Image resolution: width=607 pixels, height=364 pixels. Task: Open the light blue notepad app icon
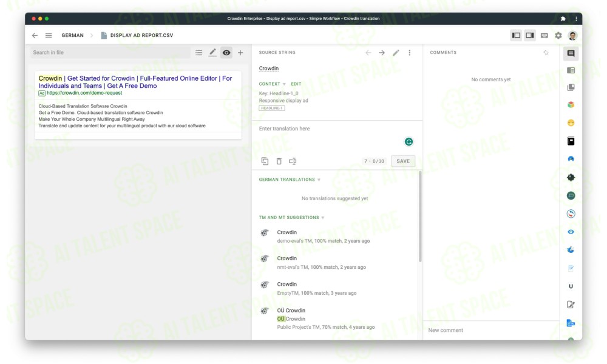(x=571, y=268)
